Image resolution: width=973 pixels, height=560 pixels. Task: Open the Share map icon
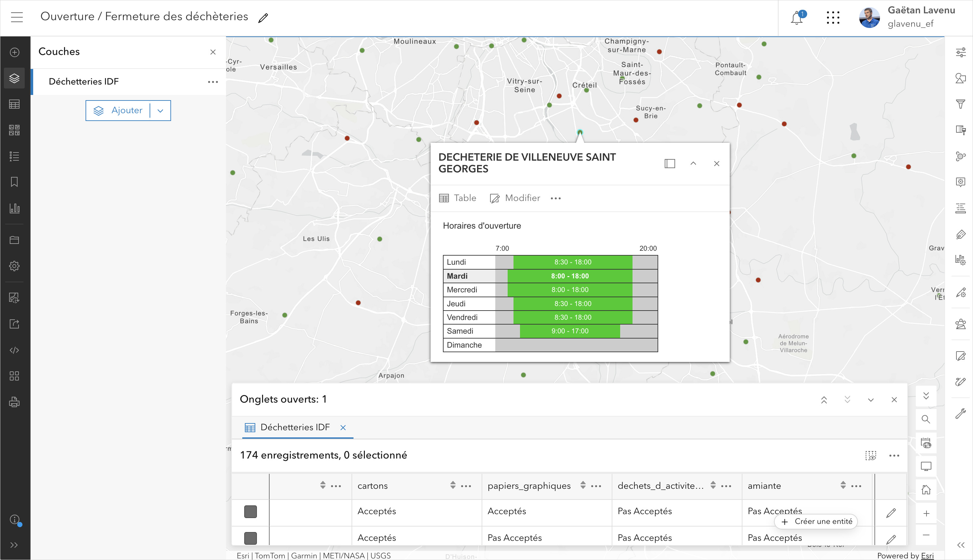[15, 324]
